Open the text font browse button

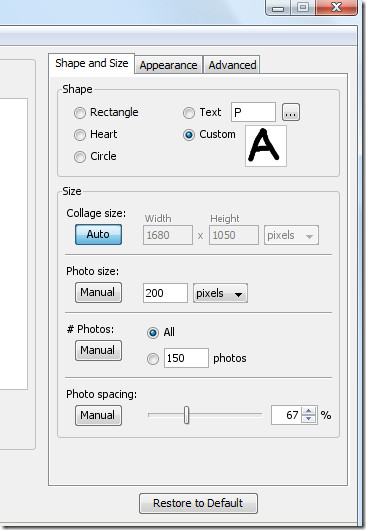point(291,113)
